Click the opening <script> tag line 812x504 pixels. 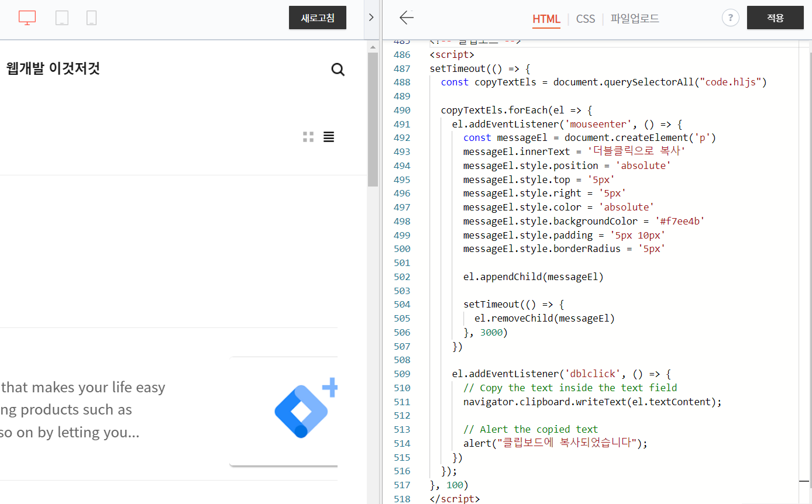[x=452, y=54]
